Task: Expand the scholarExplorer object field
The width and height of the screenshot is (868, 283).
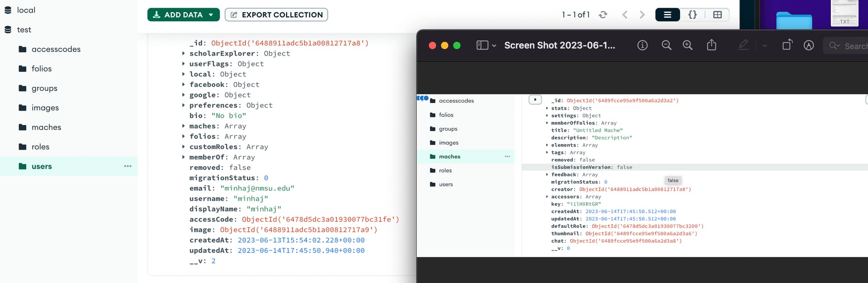Action: 184,53
